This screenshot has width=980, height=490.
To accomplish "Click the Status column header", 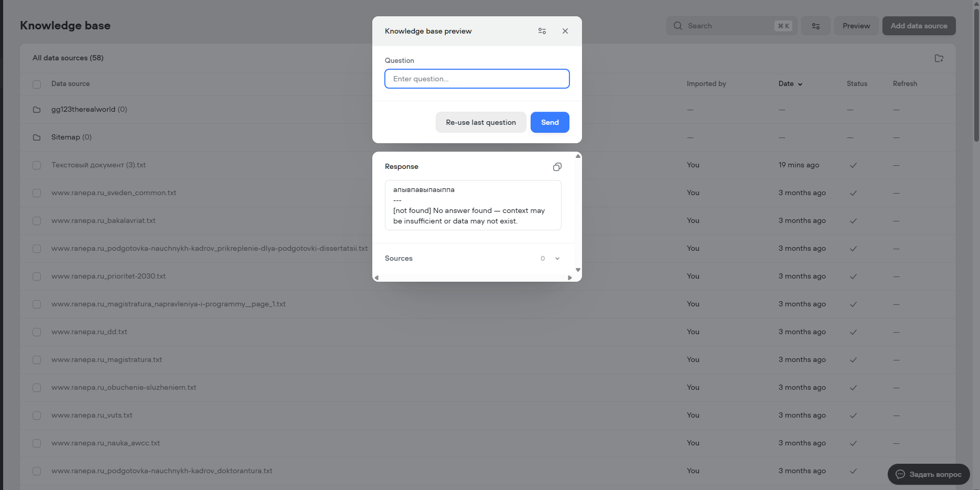I will (857, 84).
